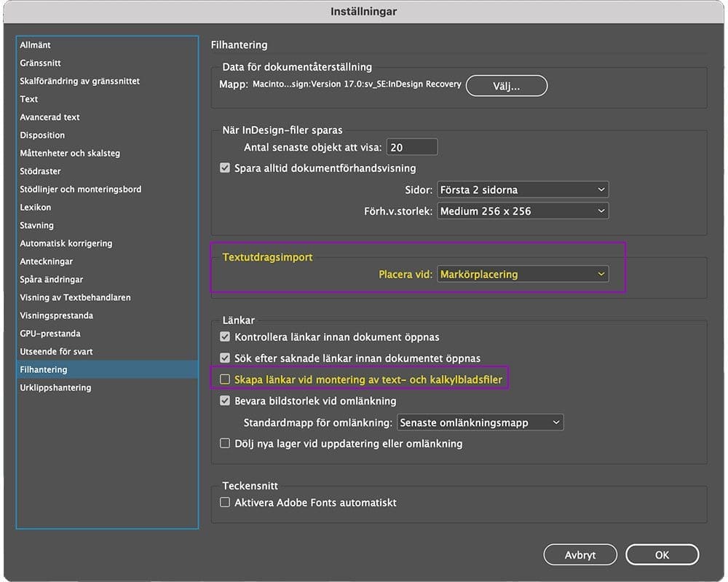Toggle Sök efter saknade länkar checkbox

click(x=225, y=358)
